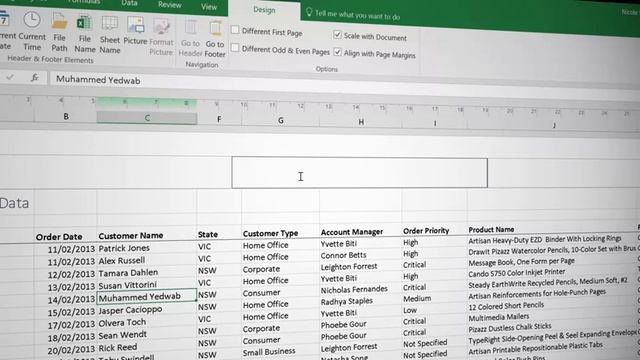Viewport: 640px width, 360px height.
Task: Uncheck Scale with Document
Action: click(337, 35)
